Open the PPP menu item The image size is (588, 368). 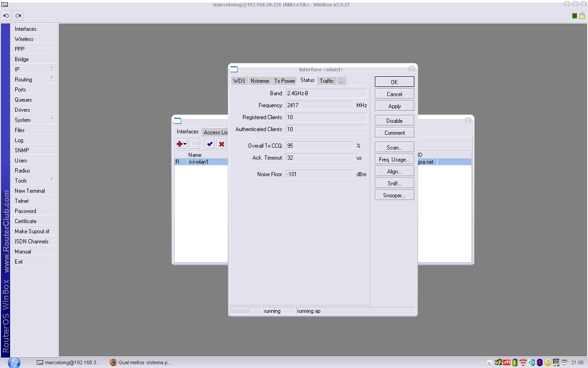coord(34,49)
